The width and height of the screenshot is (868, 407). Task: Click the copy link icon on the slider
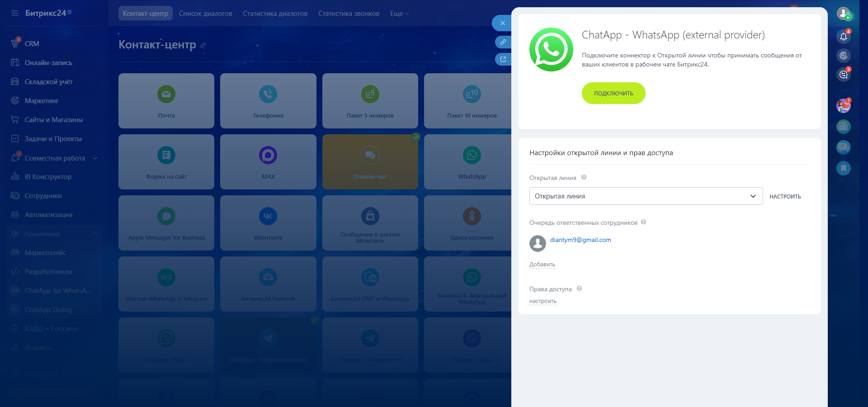[503, 42]
